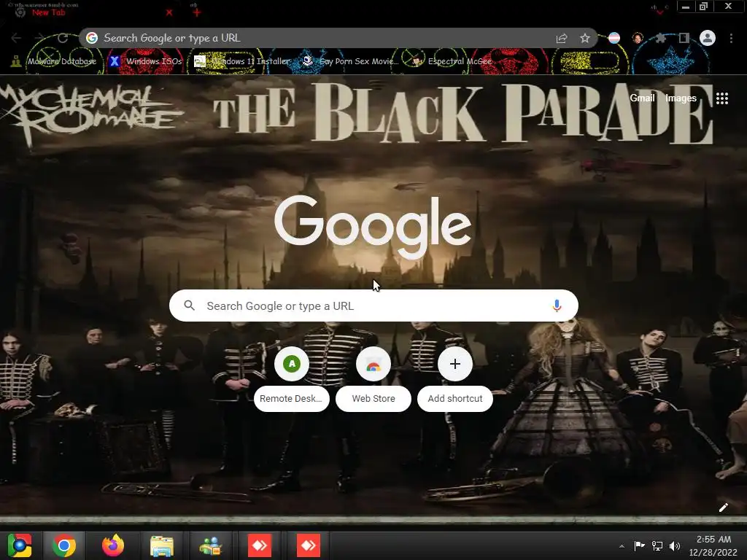Launch Firefox from the taskbar
Image resolution: width=747 pixels, height=560 pixels.
113,545
